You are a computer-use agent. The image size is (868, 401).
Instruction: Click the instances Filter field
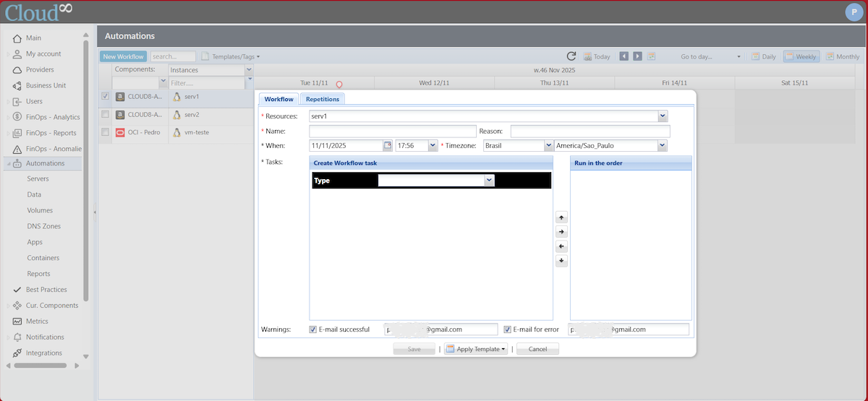pos(206,83)
